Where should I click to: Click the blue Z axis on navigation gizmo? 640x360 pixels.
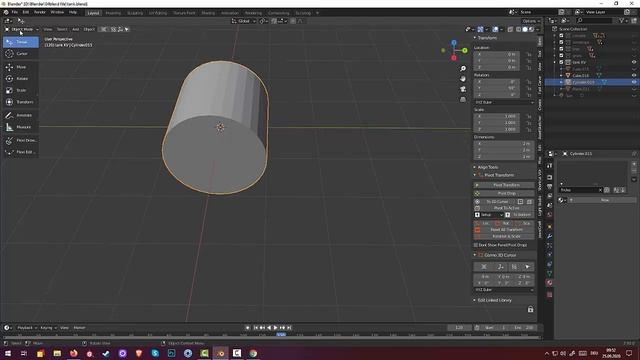pos(454,42)
